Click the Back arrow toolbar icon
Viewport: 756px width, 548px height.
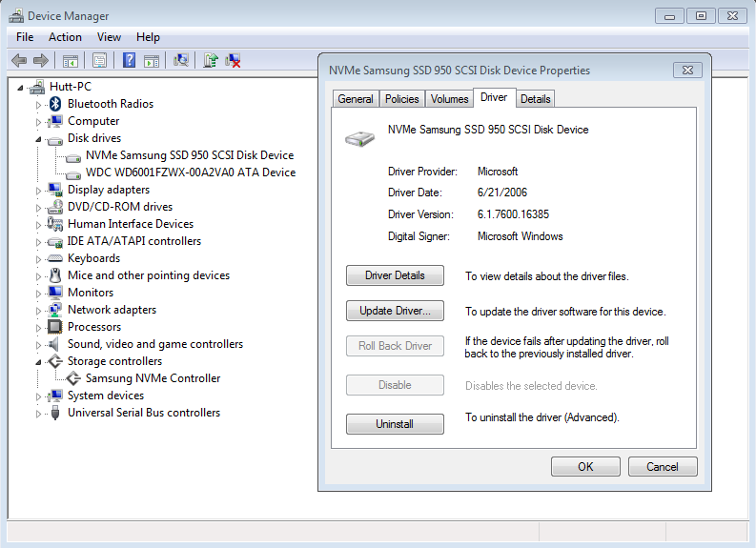point(19,61)
